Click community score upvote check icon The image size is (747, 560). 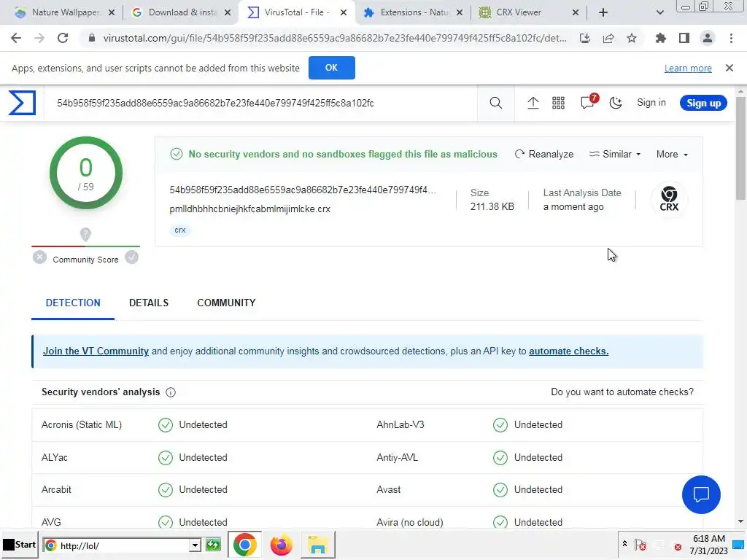pos(131,257)
